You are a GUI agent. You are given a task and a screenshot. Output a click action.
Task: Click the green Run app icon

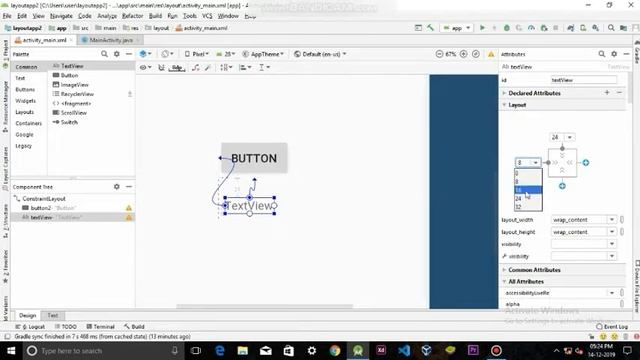[482, 28]
